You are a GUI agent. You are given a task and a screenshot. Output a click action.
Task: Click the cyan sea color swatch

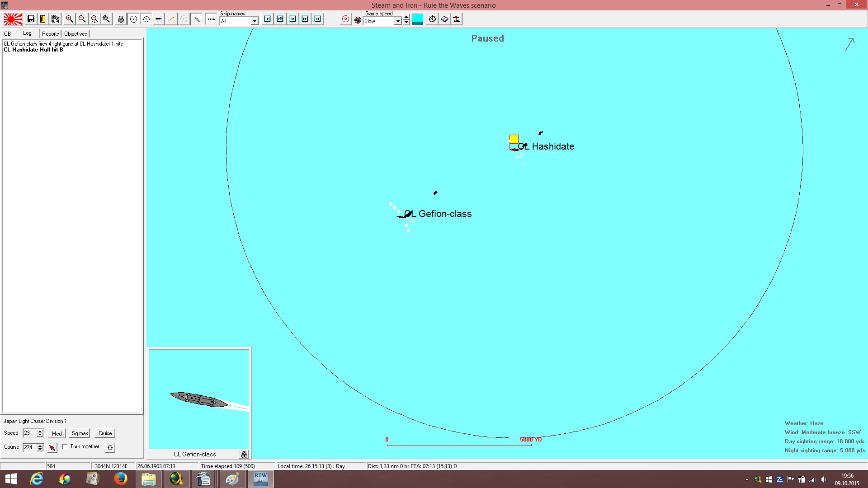click(418, 19)
